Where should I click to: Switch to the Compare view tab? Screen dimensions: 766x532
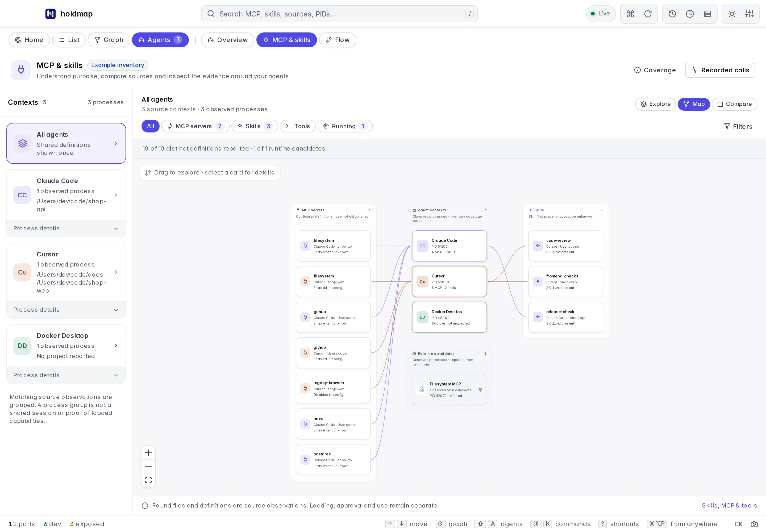(x=734, y=104)
